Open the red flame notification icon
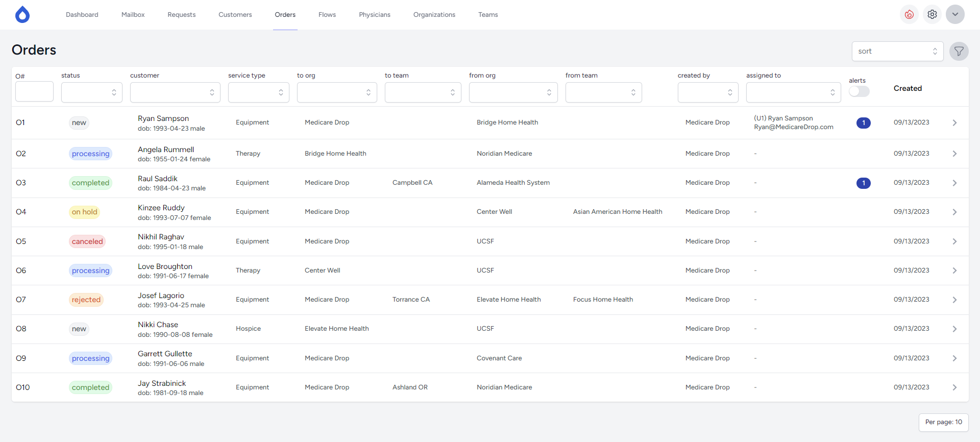The image size is (980, 442). click(x=909, y=14)
